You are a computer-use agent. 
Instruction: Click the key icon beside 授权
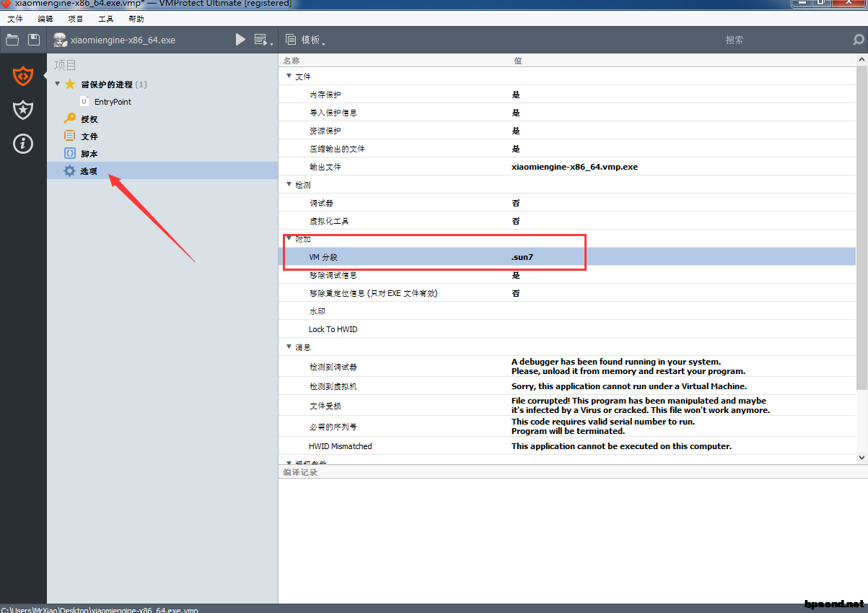coord(70,119)
